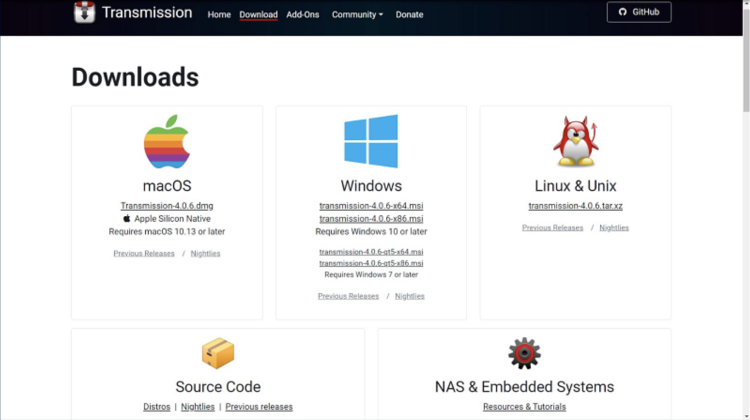Click the Downloads heading
The image size is (750, 420).
click(135, 77)
